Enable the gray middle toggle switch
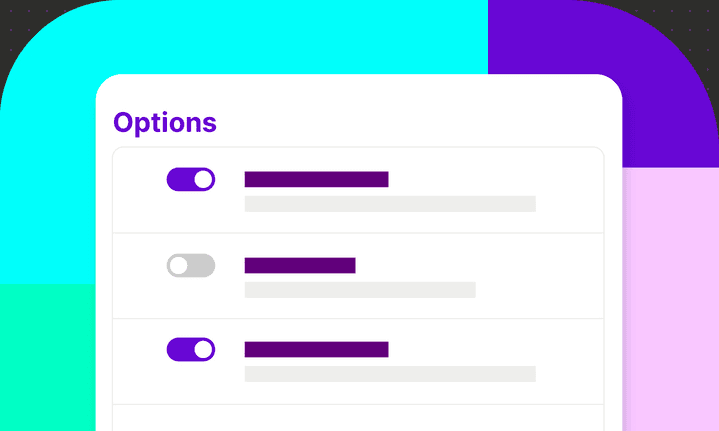 pos(190,265)
